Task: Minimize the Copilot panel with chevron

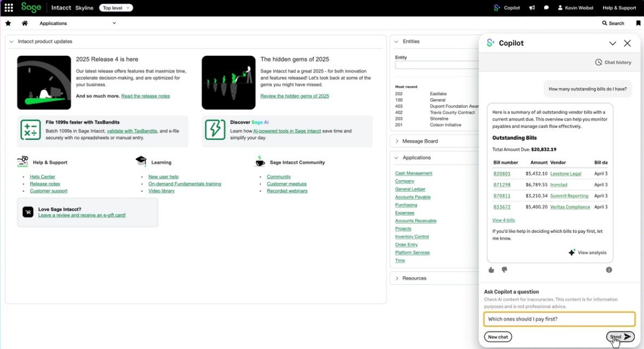Action: [612, 43]
